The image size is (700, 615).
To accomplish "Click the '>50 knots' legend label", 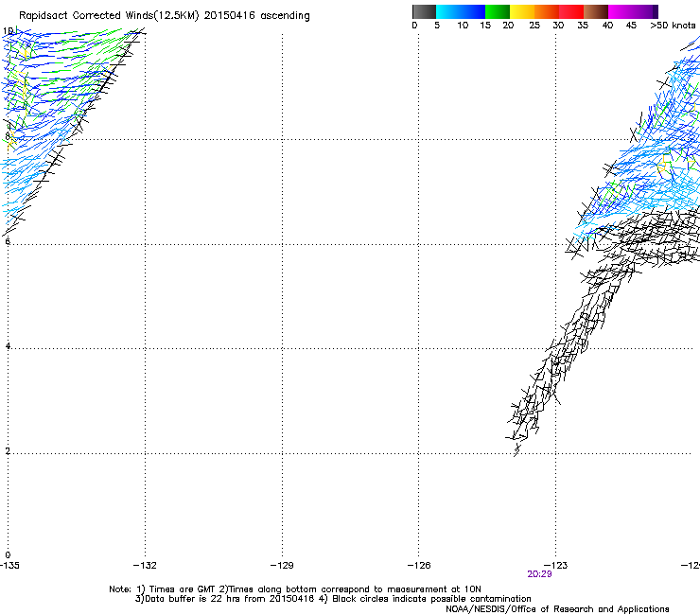I will pyautogui.click(x=673, y=25).
